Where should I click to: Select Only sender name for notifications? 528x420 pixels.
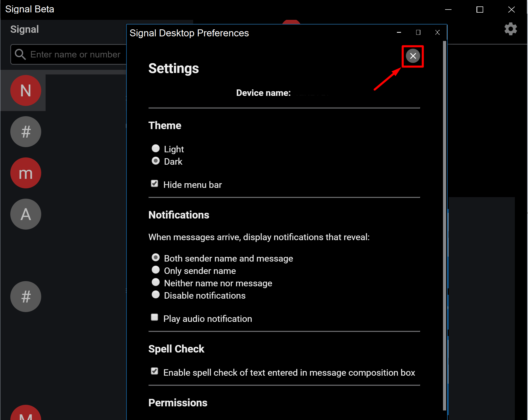click(156, 270)
